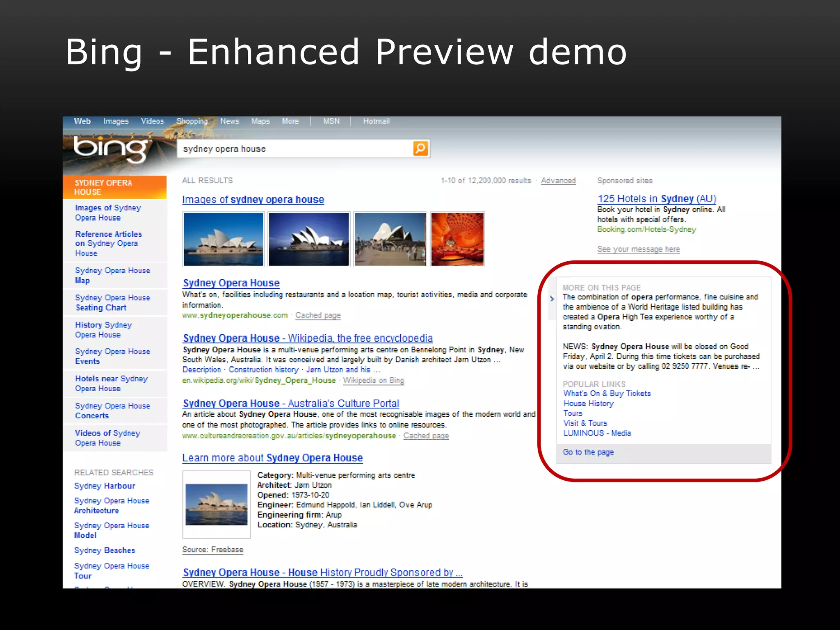Image resolution: width=840 pixels, height=630 pixels.
Task: Expand the preview arrow beside More On This Page
Action: pos(552,299)
